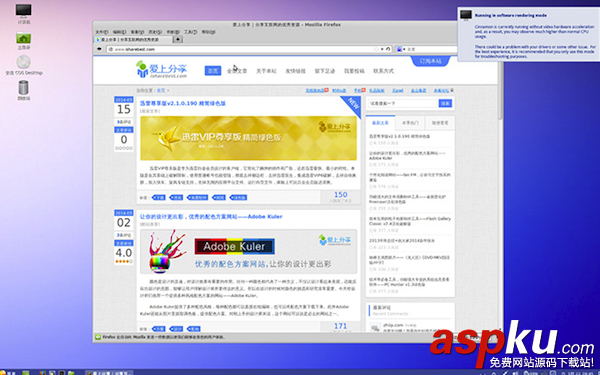Click the Home (首页) breadcrumb link
The width and height of the screenshot is (600, 375).
(x=161, y=91)
